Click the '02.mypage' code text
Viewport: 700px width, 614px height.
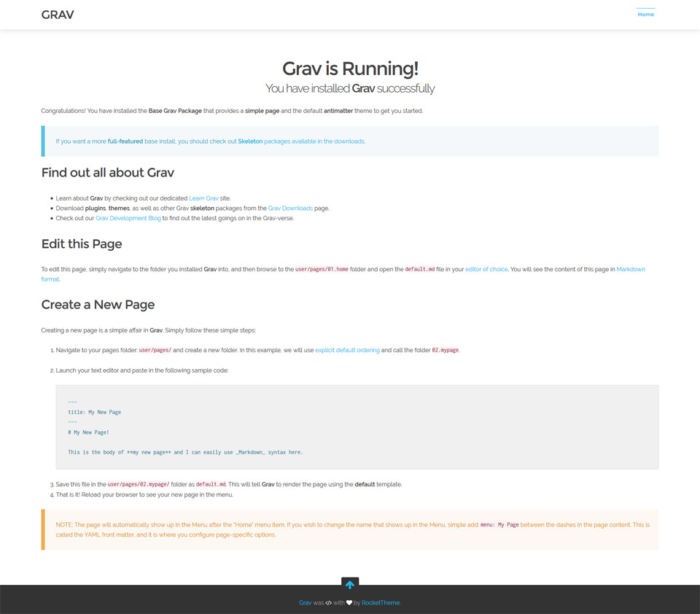point(445,350)
